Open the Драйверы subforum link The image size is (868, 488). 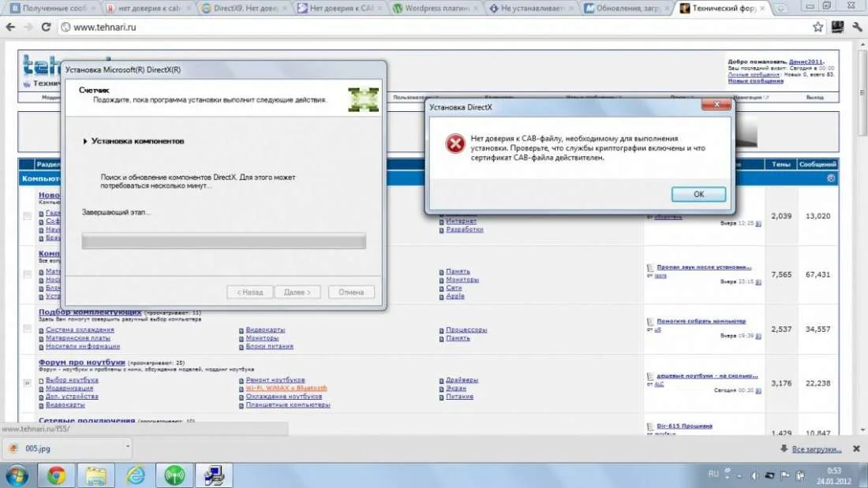click(x=462, y=380)
